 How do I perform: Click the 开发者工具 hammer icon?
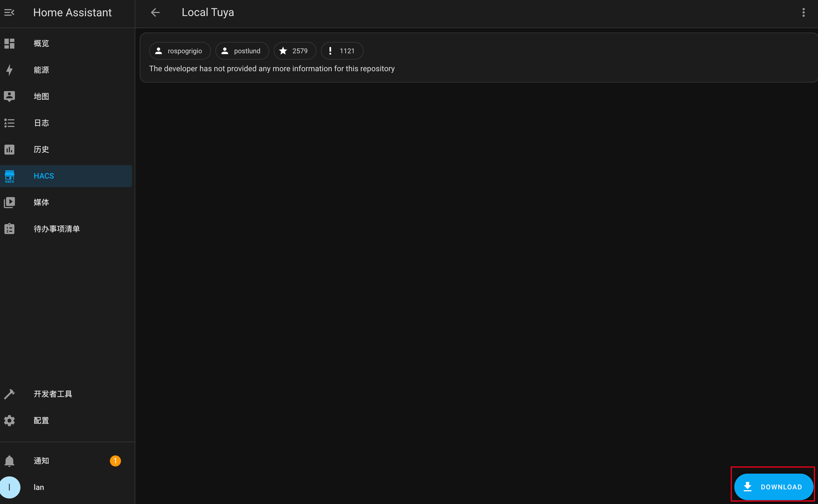click(x=9, y=394)
